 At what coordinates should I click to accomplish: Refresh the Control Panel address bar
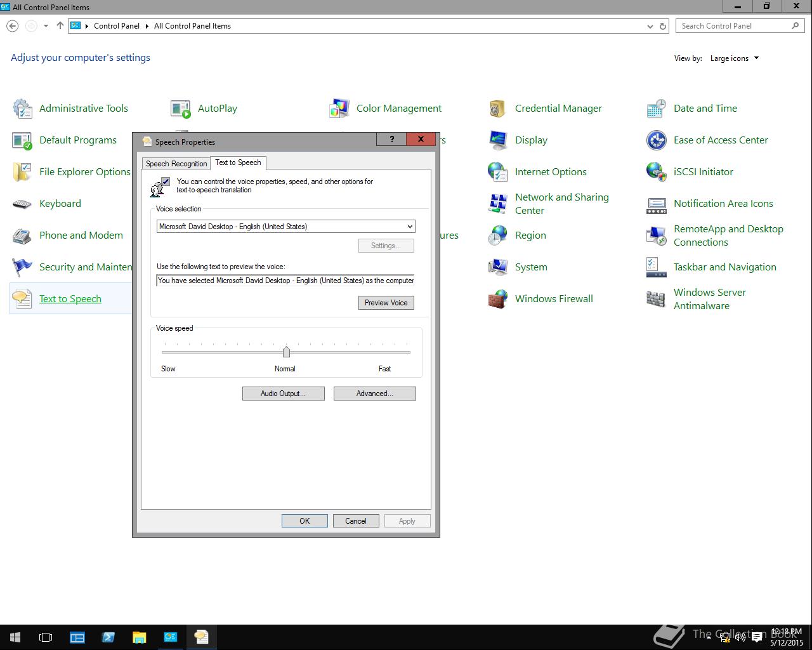663,26
